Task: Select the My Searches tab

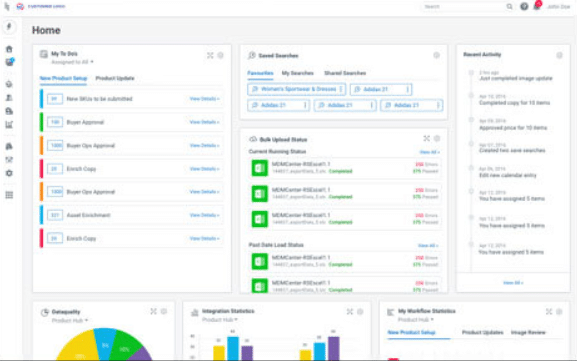Action: click(297, 73)
